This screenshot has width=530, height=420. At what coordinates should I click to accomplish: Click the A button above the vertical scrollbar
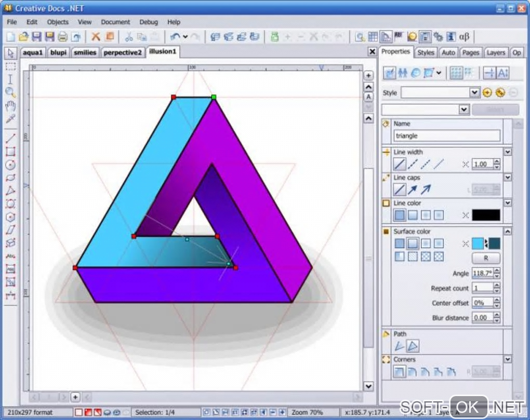point(368,97)
